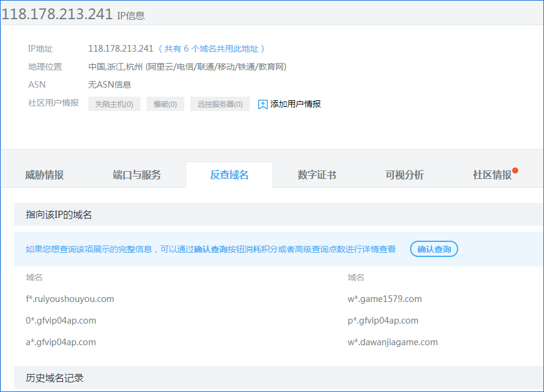The image size is (544, 392).
Task: Click the 爆破(0) tag
Action: click(165, 104)
